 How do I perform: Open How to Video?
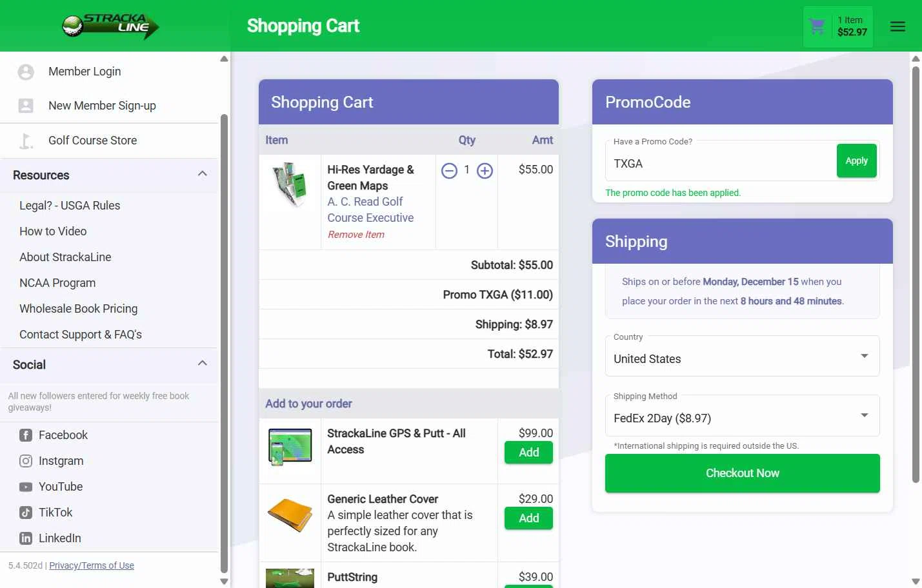coord(53,231)
